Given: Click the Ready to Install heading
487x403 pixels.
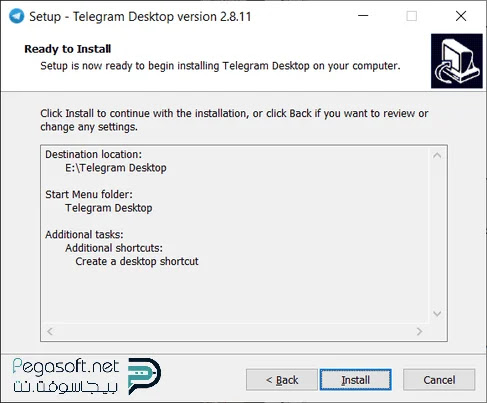Looking at the screenshot, I should pyautogui.click(x=68, y=49).
